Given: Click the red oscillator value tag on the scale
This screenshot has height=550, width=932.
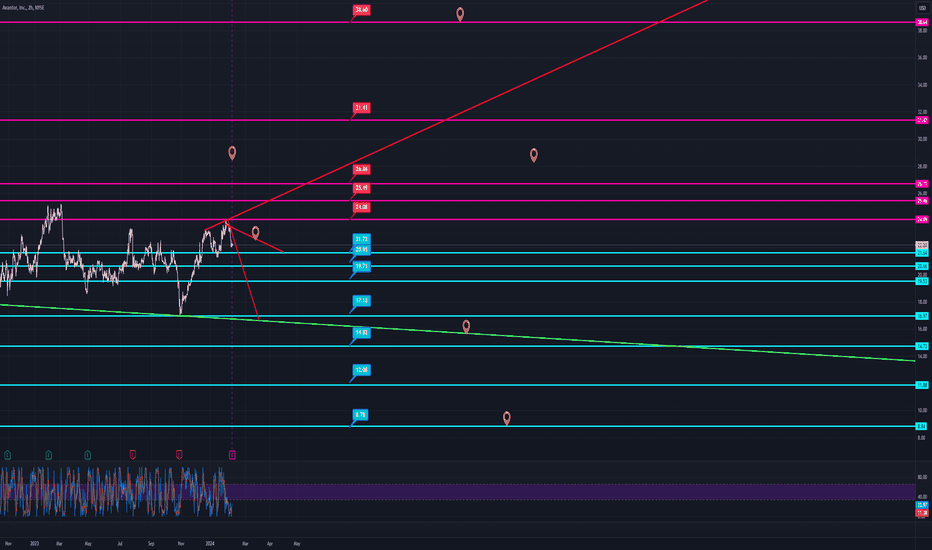Looking at the screenshot, I should point(922,513).
